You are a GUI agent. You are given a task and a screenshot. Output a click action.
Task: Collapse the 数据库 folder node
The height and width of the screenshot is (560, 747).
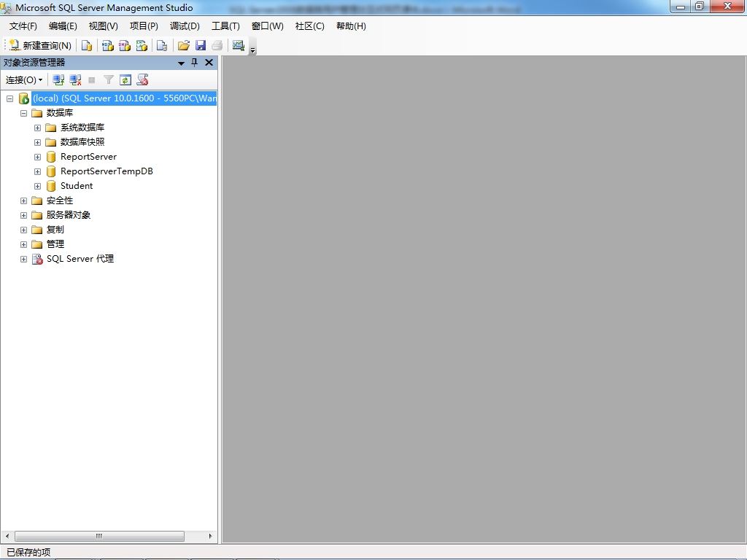[x=23, y=113]
